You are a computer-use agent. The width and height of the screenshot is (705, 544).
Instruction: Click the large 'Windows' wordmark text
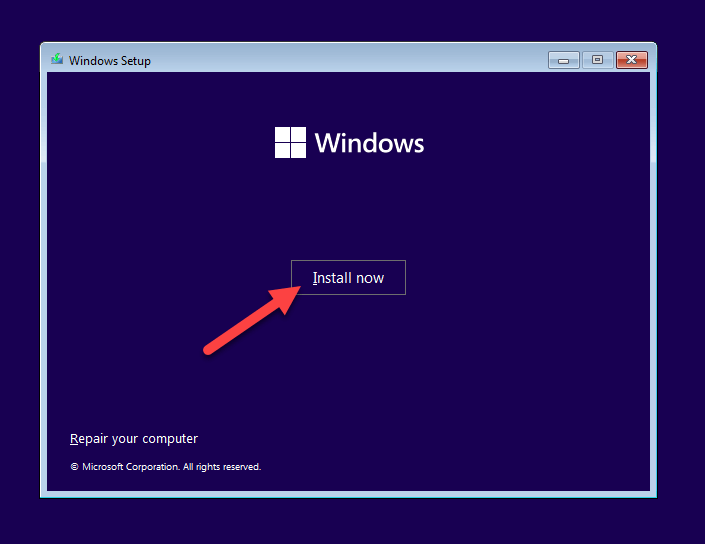click(x=369, y=143)
